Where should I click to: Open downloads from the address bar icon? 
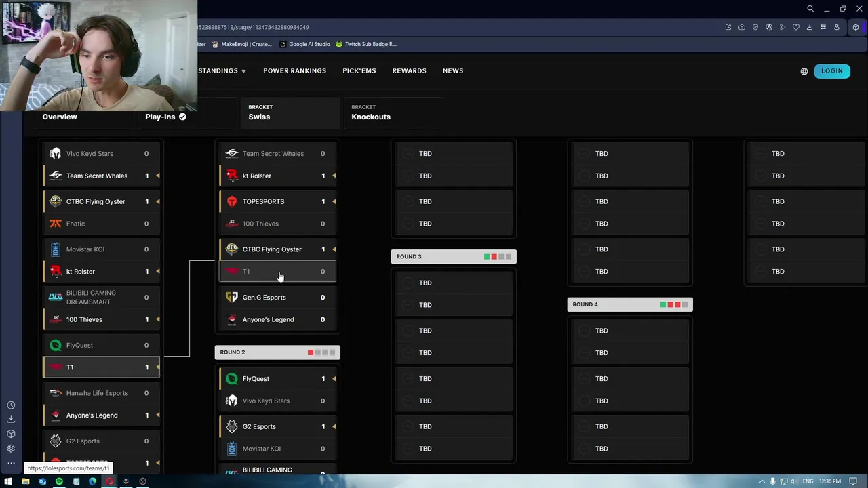coord(810,27)
